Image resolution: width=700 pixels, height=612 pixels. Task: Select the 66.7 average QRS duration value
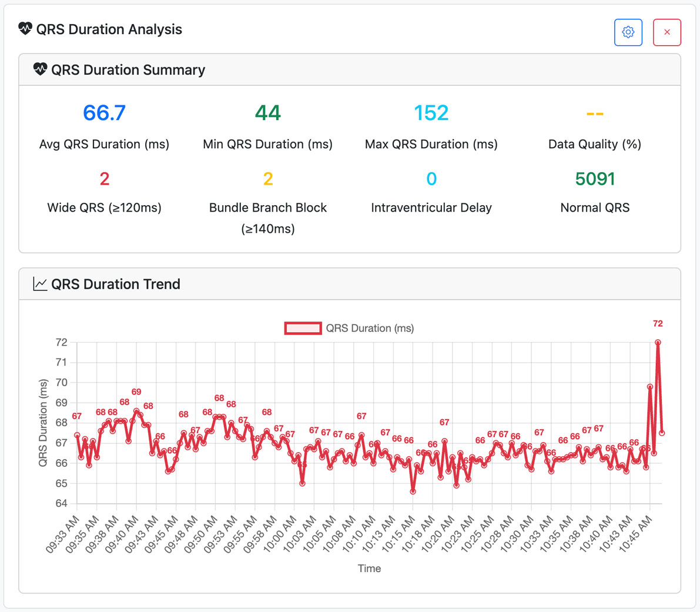click(x=105, y=112)
